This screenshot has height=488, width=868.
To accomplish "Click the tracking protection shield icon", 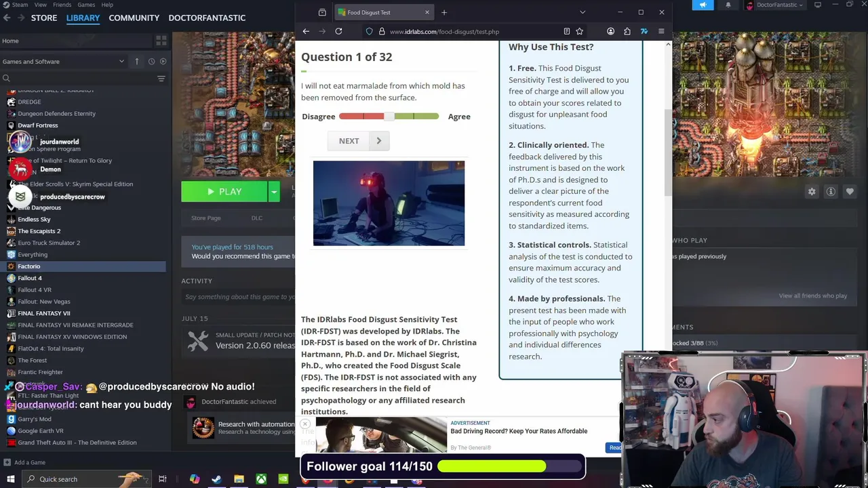I will (369, 31).
